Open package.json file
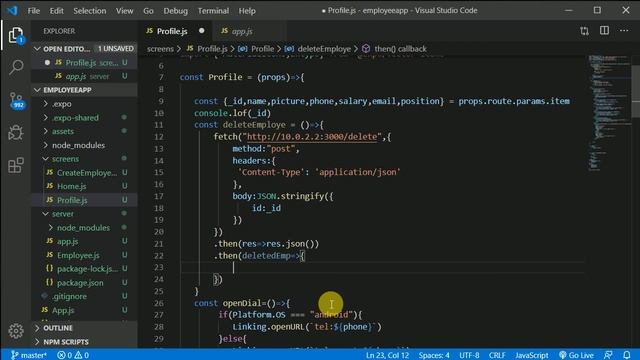Screen dimensions: 640x360 click(x=84, y=282)
